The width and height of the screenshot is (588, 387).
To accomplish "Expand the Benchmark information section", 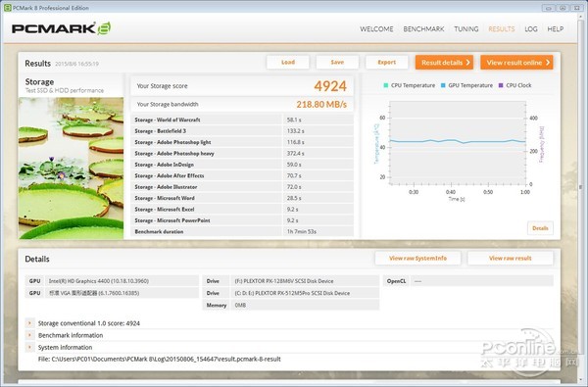I will 29,335.
